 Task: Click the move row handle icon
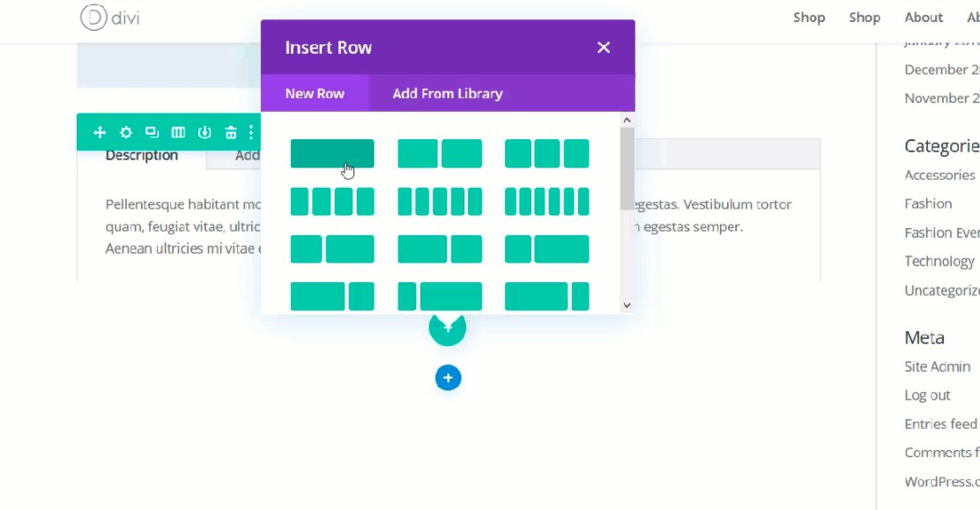(100, 132)
